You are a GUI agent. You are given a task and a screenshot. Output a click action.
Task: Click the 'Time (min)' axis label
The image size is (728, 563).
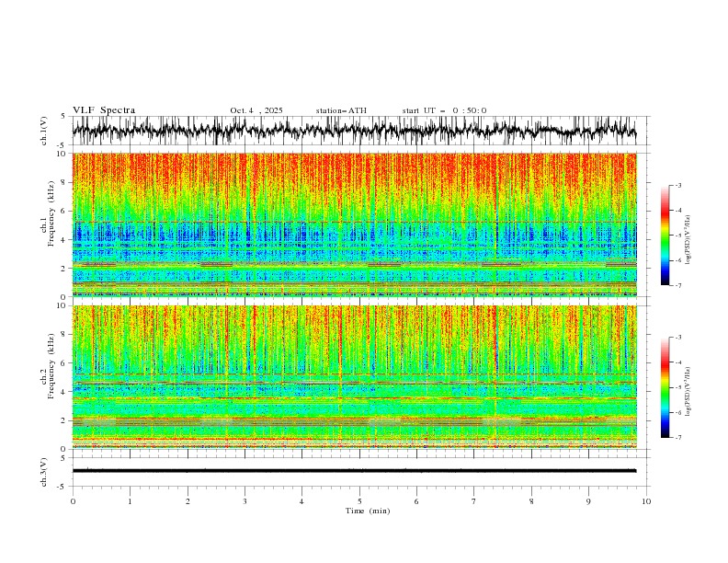(x=368, y=511)
